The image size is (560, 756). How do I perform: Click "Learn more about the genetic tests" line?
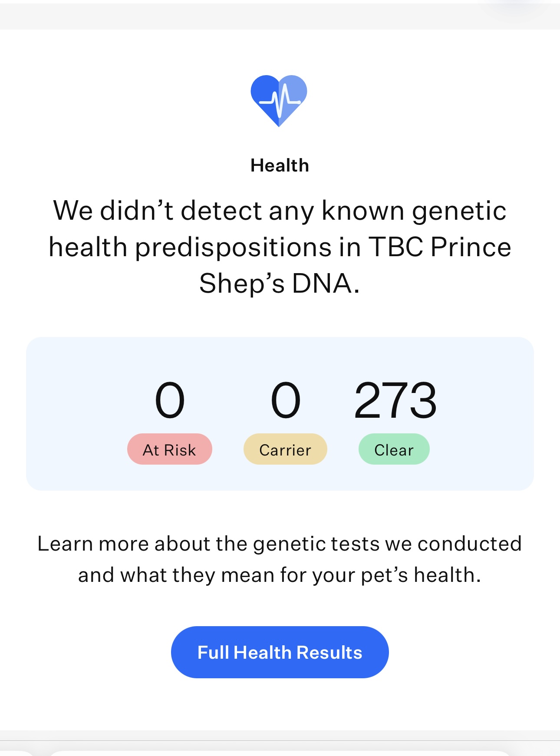point(280,544)
